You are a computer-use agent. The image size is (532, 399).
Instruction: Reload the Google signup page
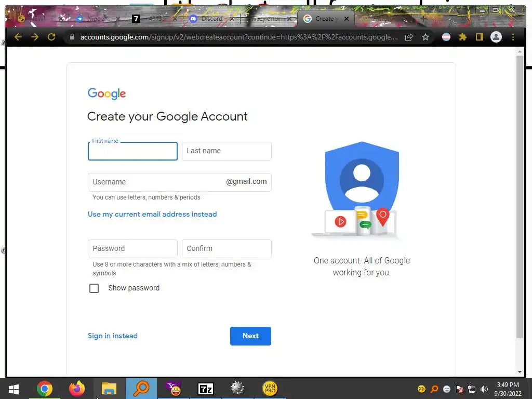[x=51, y=37]
